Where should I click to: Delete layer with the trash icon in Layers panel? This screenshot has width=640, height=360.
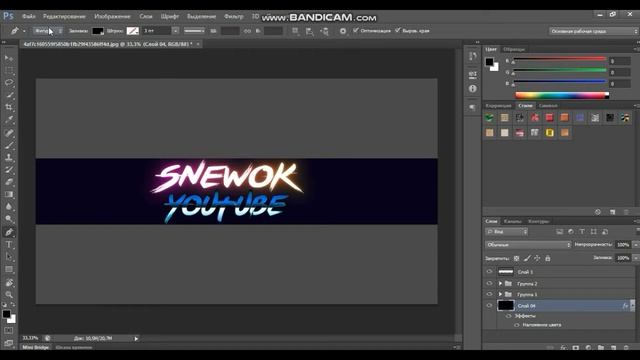coord(626,348)
